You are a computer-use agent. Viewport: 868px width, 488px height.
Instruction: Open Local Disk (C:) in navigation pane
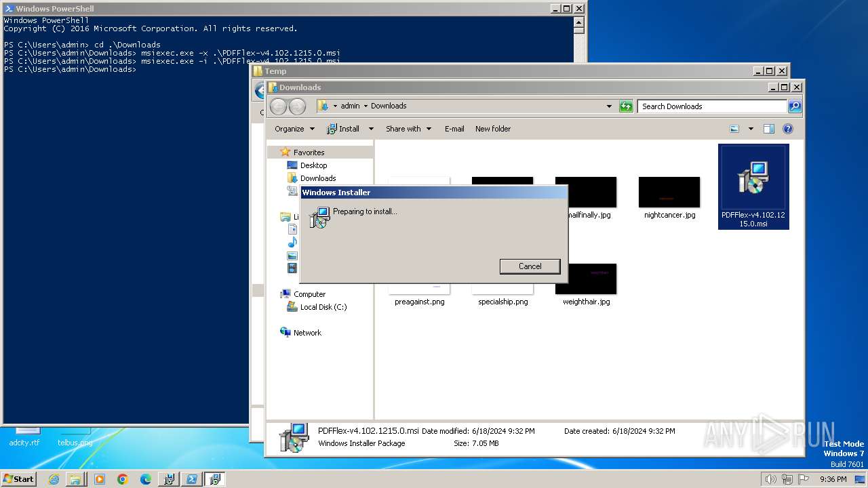[323, 307]
